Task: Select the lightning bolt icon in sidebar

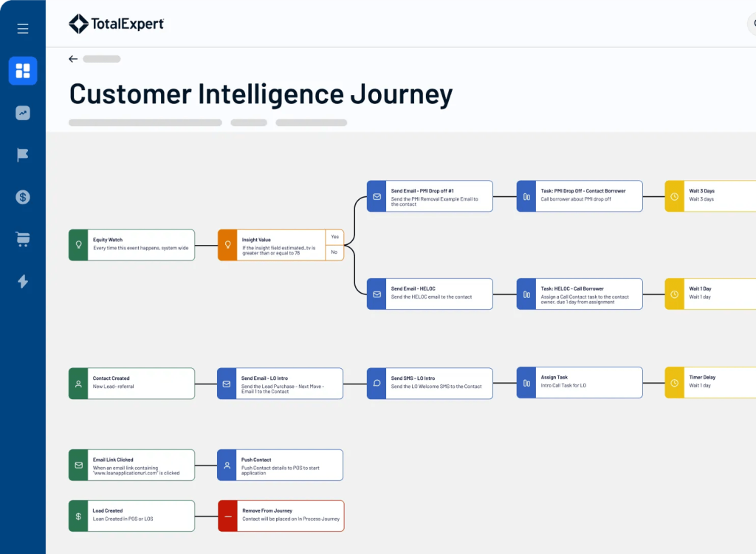Action: 23,281
